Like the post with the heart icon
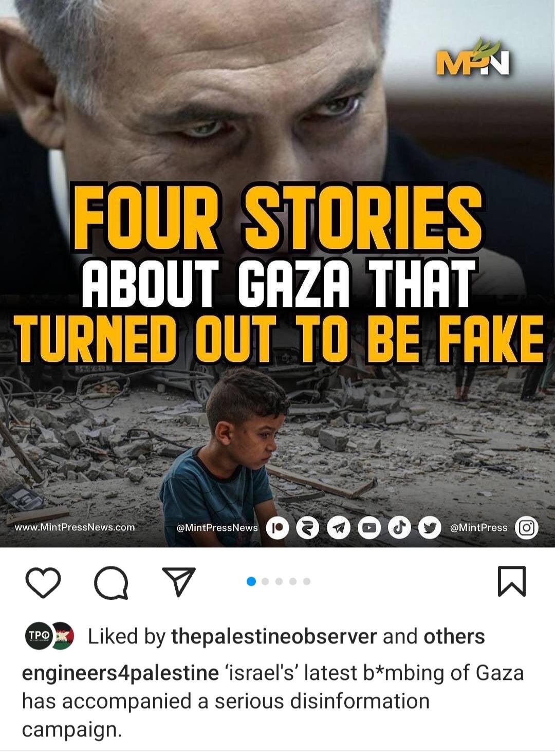This screenshot has height=756, width=555. click(x=43, y=582)
